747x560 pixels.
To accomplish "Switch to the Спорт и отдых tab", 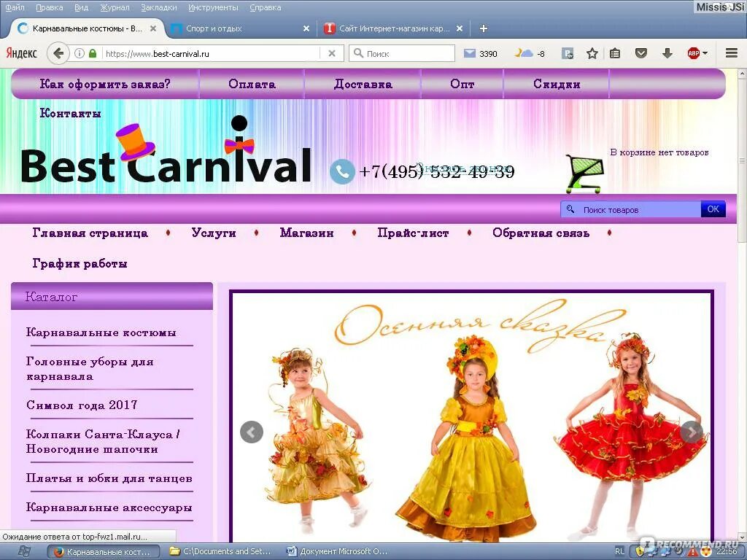I will click(x=239, y=28).
